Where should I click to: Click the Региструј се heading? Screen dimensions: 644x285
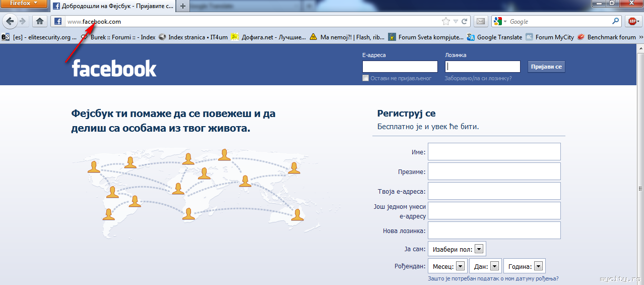click(406, 113)
